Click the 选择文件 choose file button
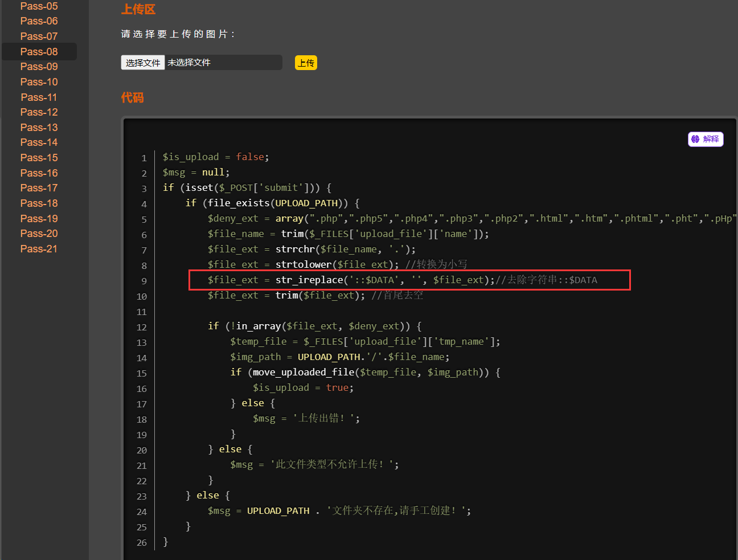This screenshot has height=560, width=738. [143, 63]
